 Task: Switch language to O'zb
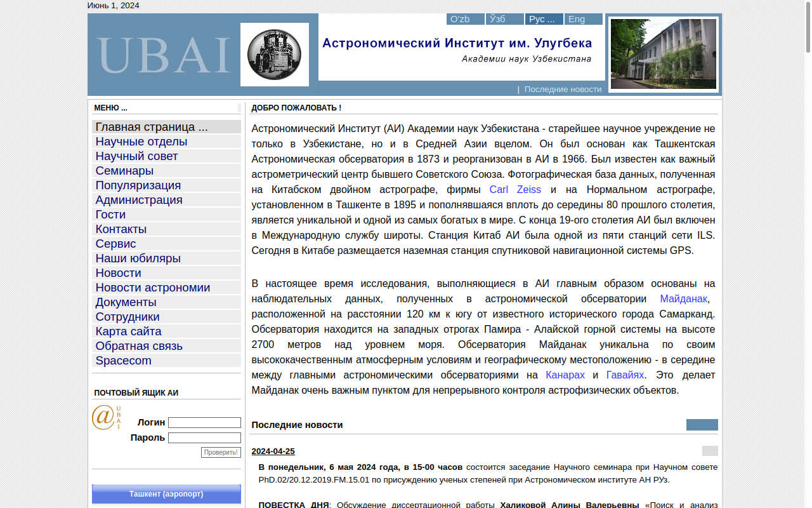click(466, 19)
